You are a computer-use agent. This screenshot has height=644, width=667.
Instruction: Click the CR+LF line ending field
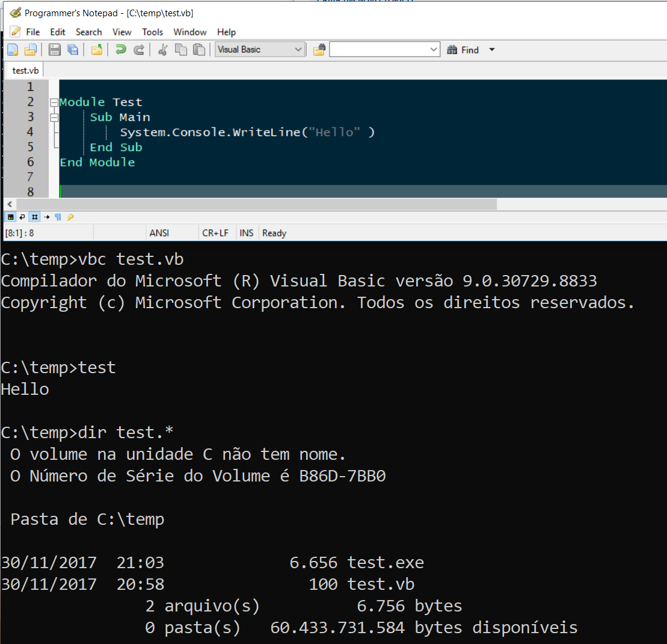point(215,234)
